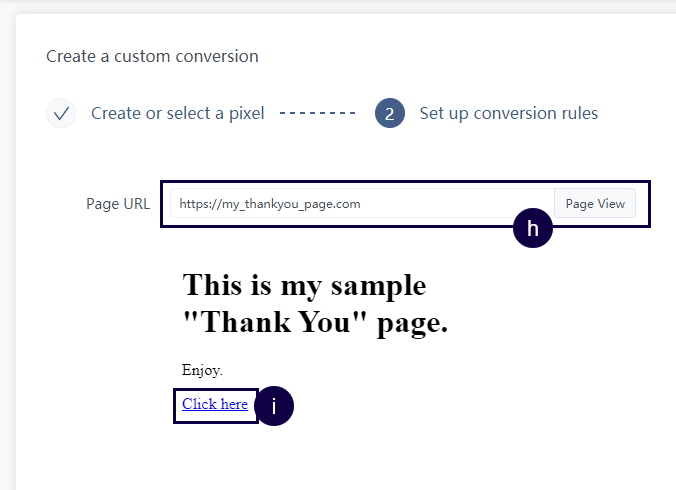Go to 'Create or select a pixel' step

click(177, 113)
